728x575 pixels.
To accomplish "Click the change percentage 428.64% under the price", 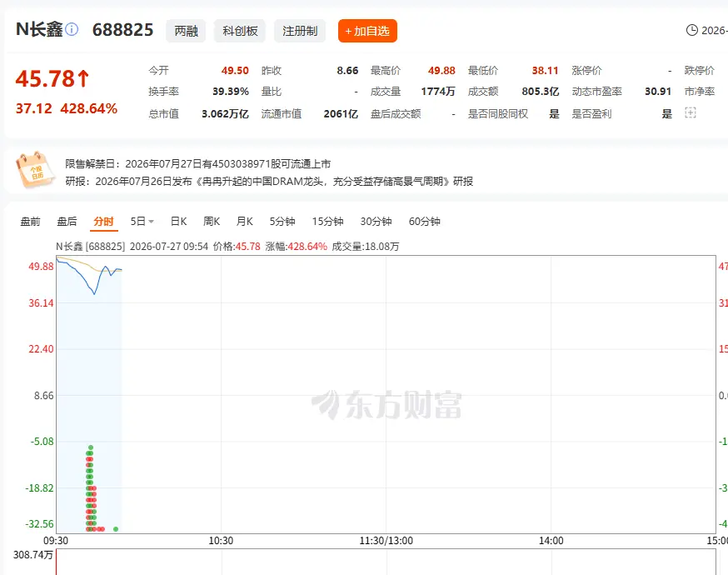I will point(88,108).
